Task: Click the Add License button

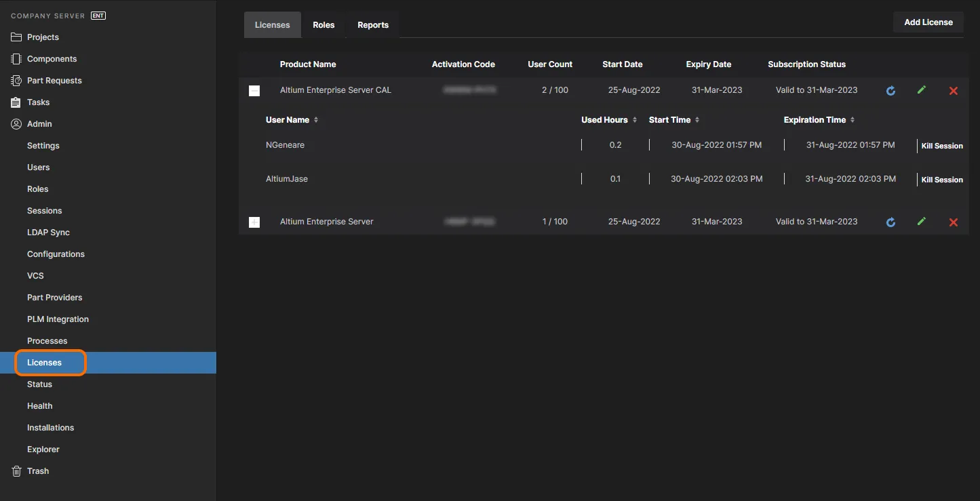Action: pos(928,22)
